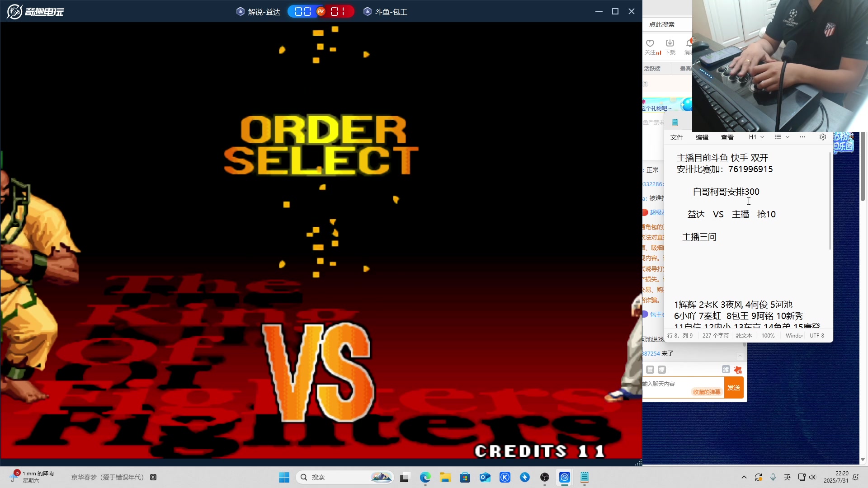
Task: Click the 梗 icon in chat toolbar
Action: point(662,370)
